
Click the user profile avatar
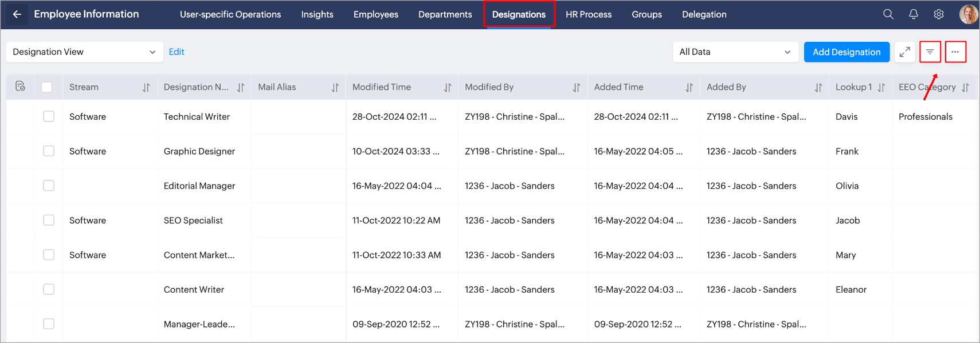click(x=969, y=14)
